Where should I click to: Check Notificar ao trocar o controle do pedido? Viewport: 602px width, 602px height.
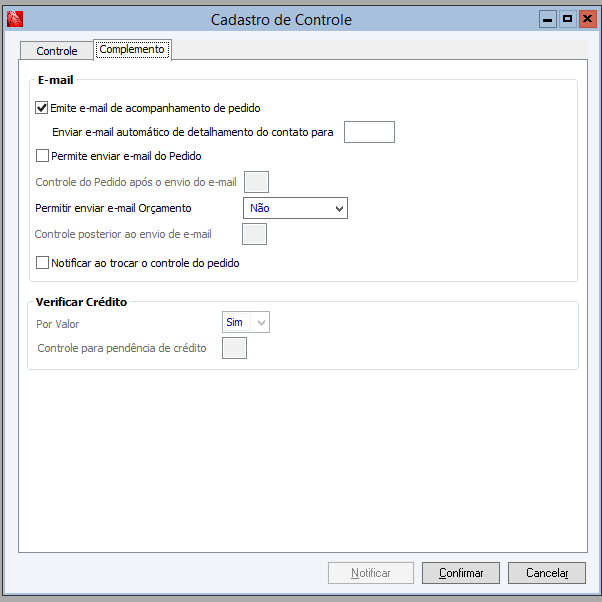pos(42,264)
